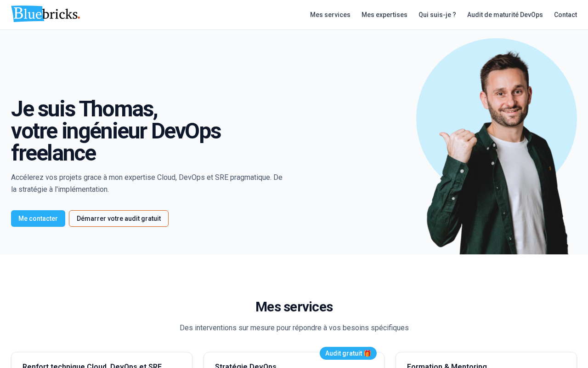This screenshot has width=588, height=368.
Task: Click the orange dot in the logo
Action: [79, 18]
